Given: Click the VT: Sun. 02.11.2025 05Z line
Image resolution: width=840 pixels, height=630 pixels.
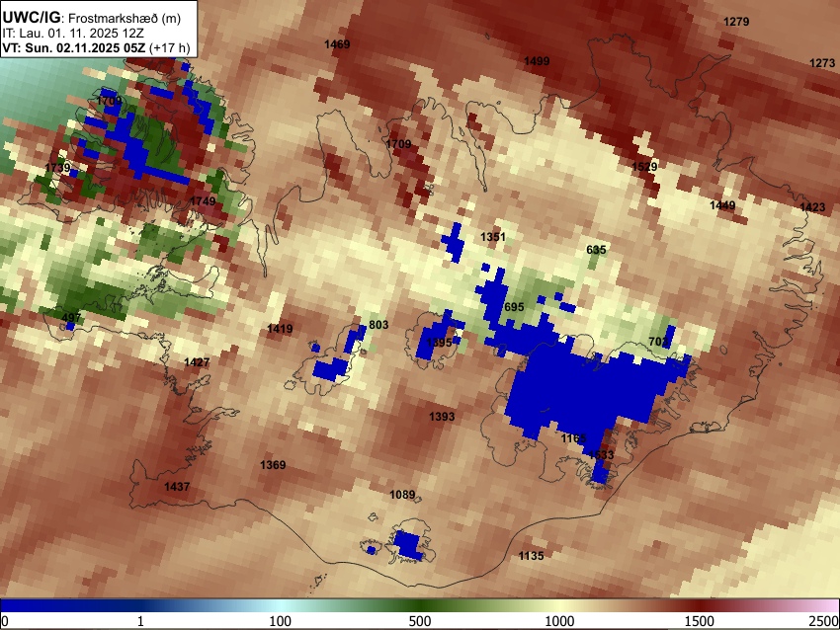Looking at the screenshot, I should tap(96, 47).
